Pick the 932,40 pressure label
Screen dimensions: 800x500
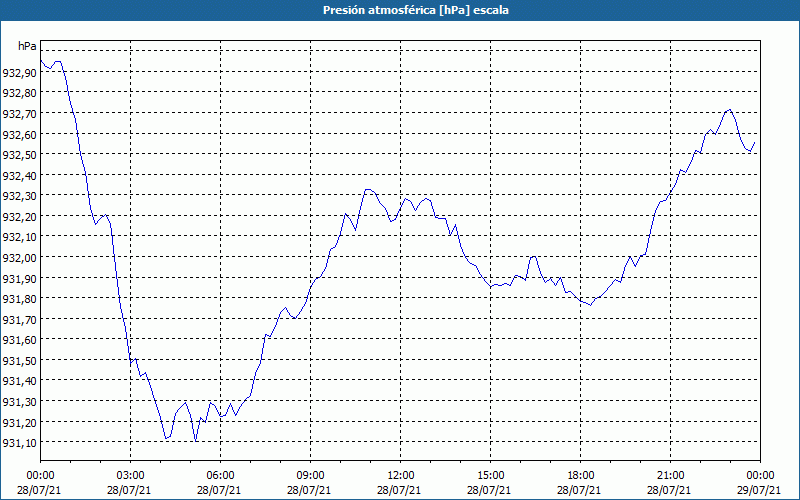click(x=19, y=176)
